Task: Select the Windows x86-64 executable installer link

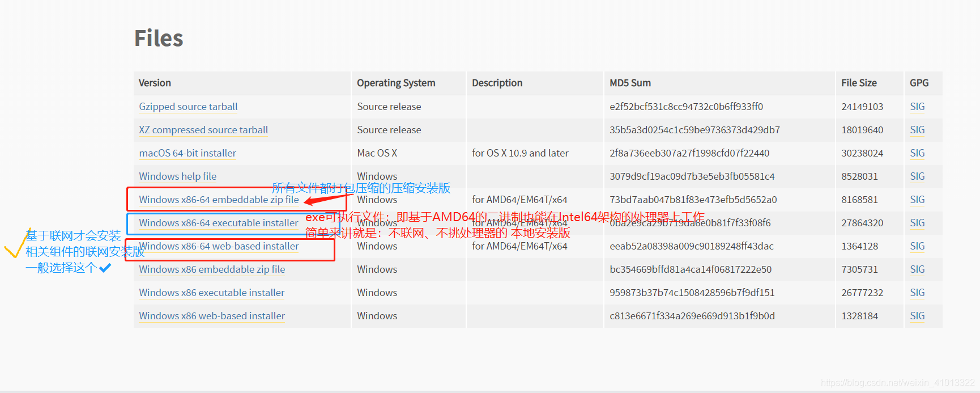Action: click(218, 223)
